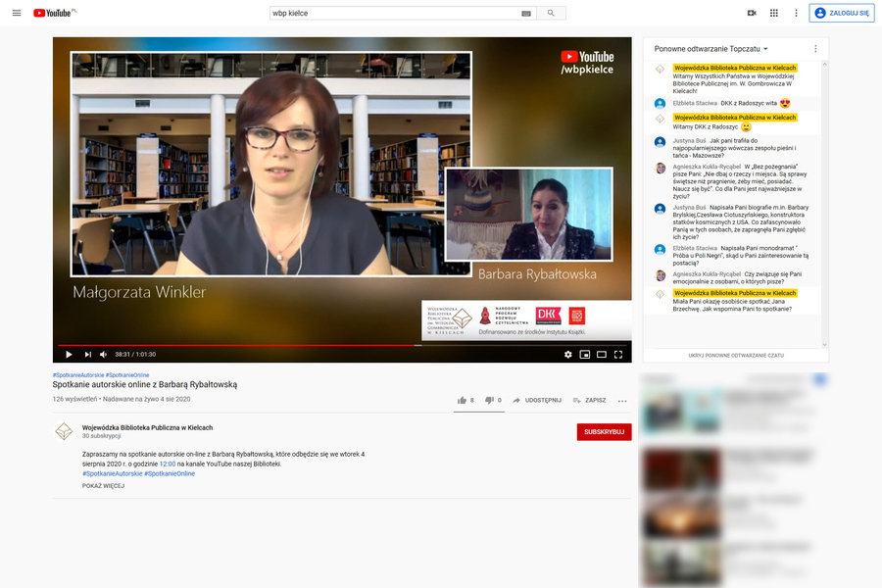Toggle theater mode view
The height and width of the screenshot is (588, 882).
coord(602,355)
